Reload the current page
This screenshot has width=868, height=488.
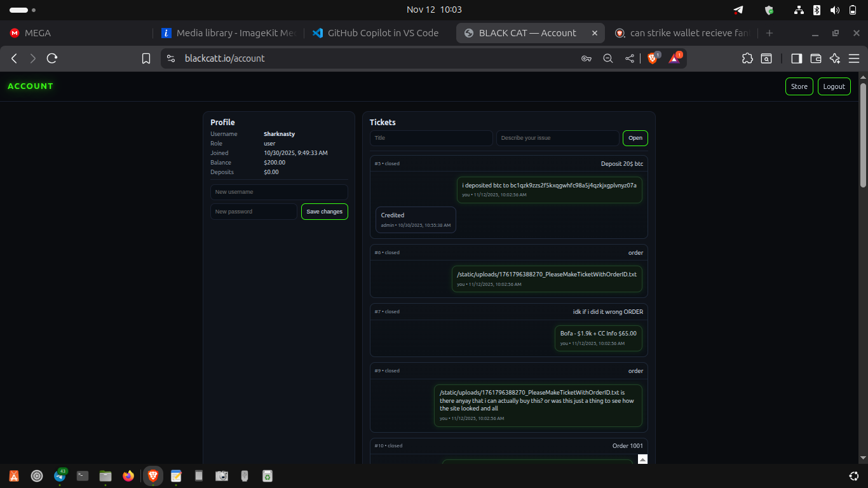click(52, 58)
